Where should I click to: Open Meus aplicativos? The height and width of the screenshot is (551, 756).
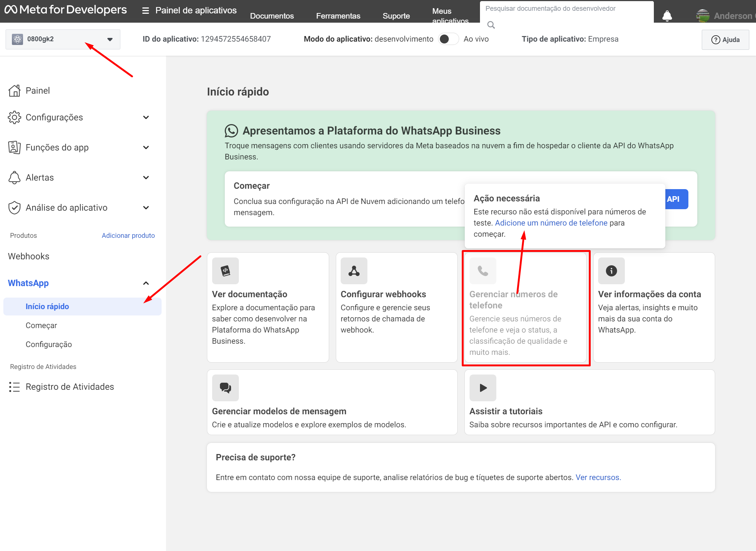[x=450, y=16]
